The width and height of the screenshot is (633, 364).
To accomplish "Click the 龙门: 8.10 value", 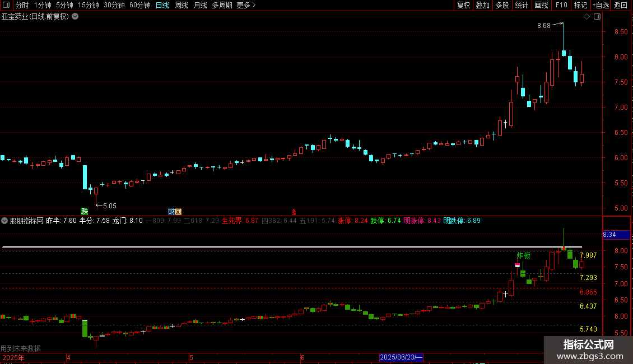I will tap(127, 221).
